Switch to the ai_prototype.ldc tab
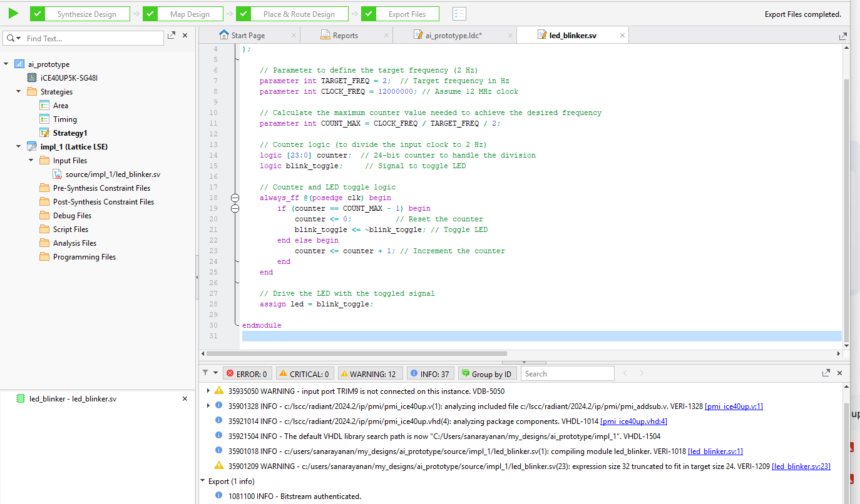The image size is (860, 504). click(453, 36)
